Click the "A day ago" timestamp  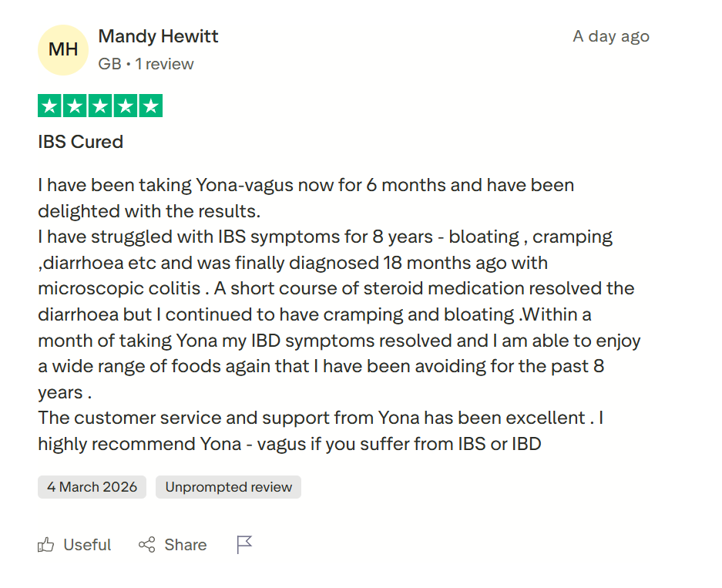click(610, 36)
